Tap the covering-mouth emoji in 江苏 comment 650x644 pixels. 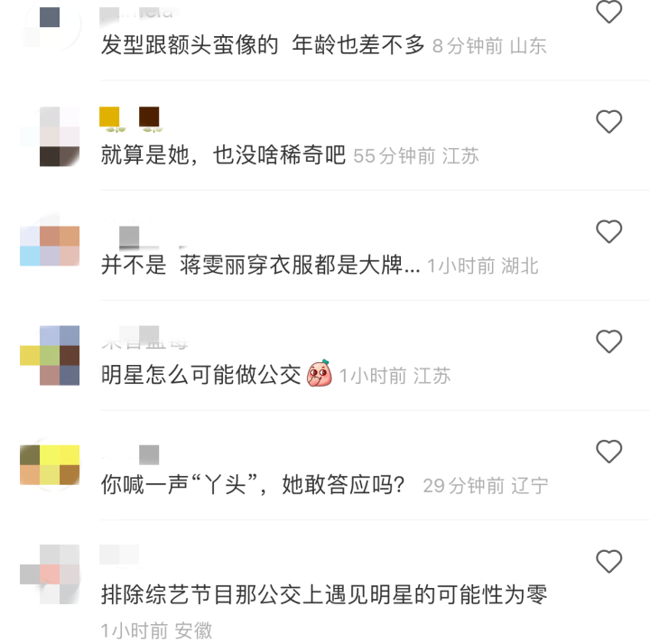point(320,373)
